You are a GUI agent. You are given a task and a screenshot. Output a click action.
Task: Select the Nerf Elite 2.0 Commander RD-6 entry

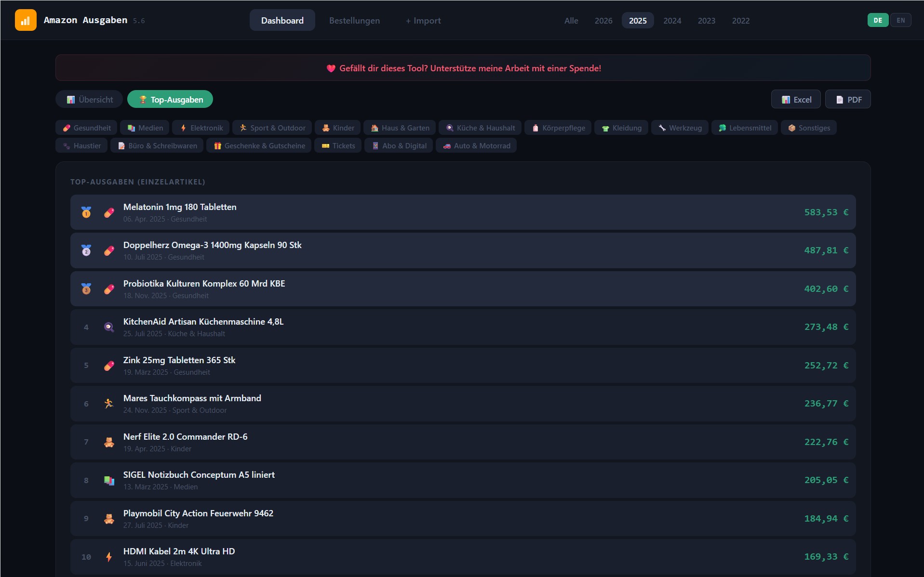point(463,442)
